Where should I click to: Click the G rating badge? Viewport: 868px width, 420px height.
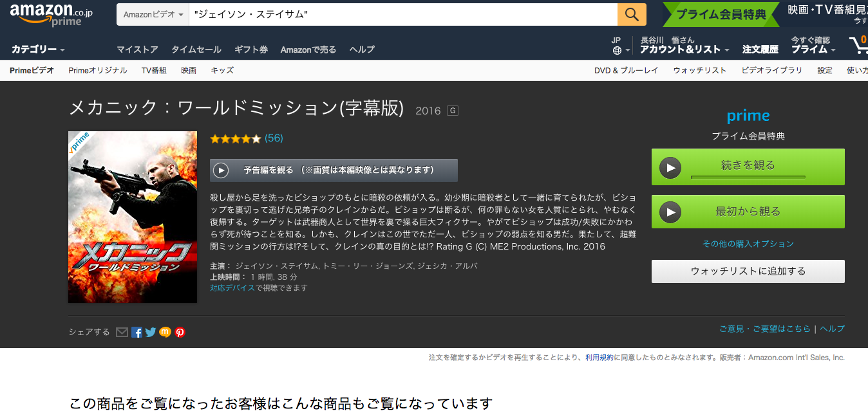click(x=453, y=111)
